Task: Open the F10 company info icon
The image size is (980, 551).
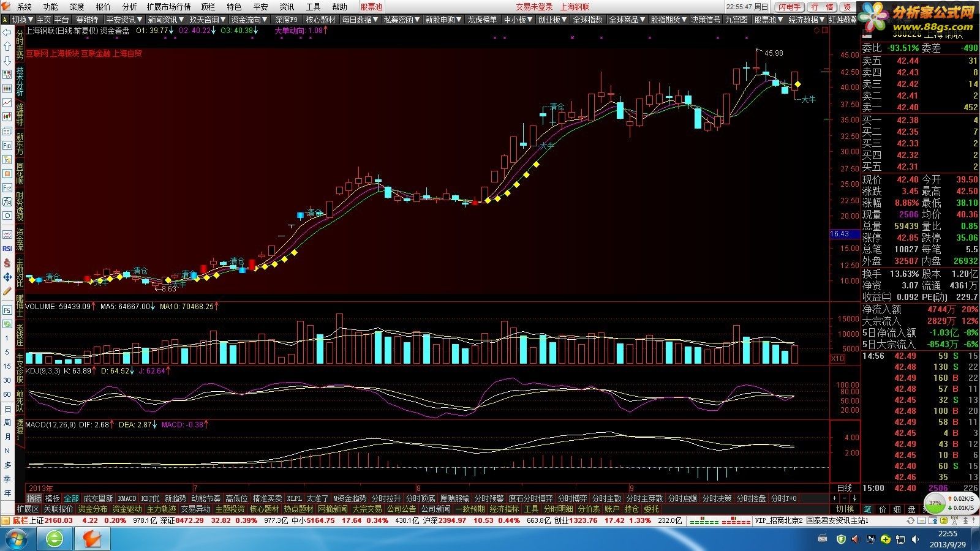Action: click(7, 146)
